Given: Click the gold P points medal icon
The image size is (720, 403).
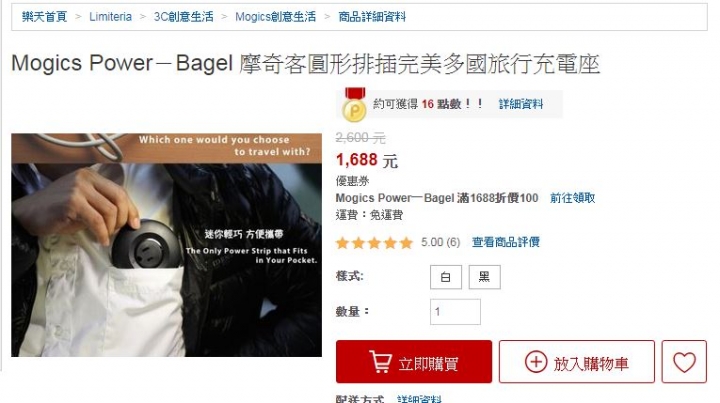Looking at the screenshot, I should [x=354, y=105].
